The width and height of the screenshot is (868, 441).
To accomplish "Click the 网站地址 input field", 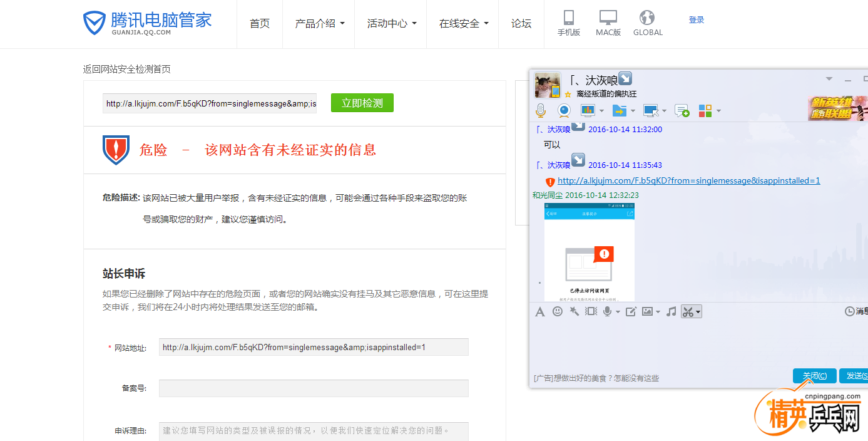I will click(314, 347).
